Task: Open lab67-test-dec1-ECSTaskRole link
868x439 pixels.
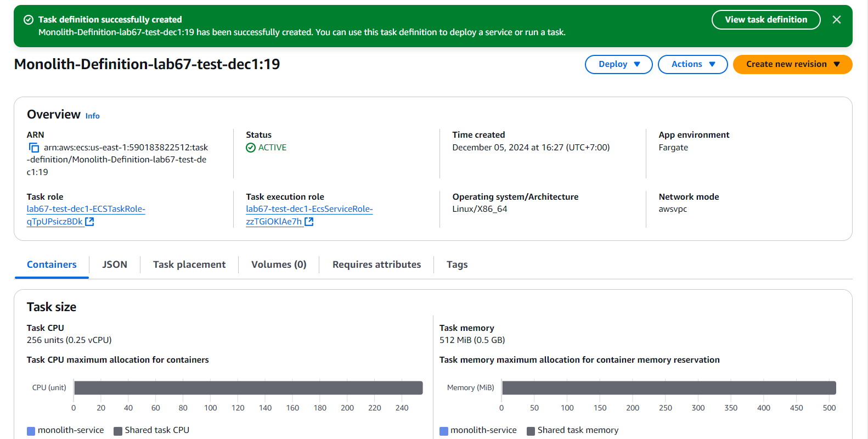Action: (86, 215)
